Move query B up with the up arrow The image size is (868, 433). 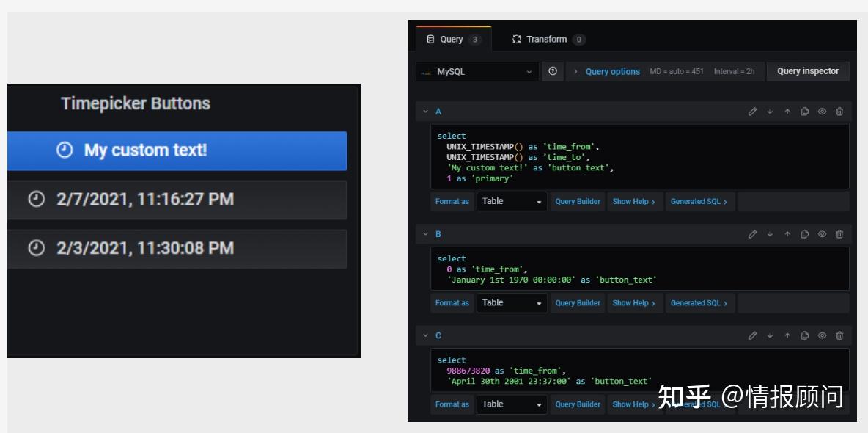pos(787,234)
